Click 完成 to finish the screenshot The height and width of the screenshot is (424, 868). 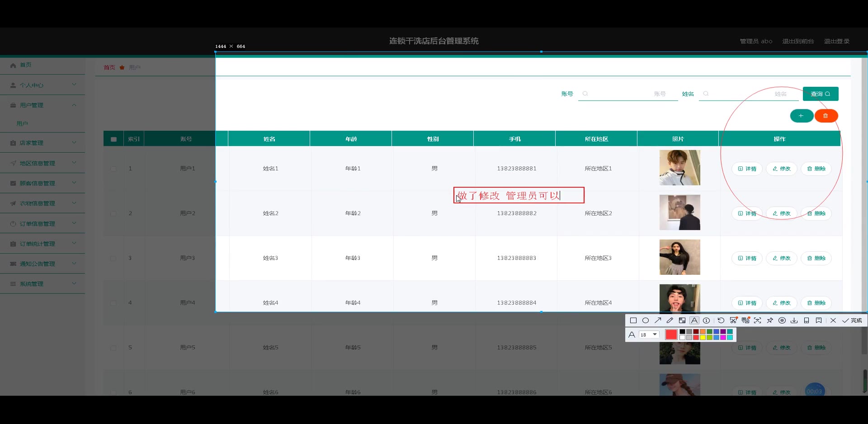click(x=852, y=320)
